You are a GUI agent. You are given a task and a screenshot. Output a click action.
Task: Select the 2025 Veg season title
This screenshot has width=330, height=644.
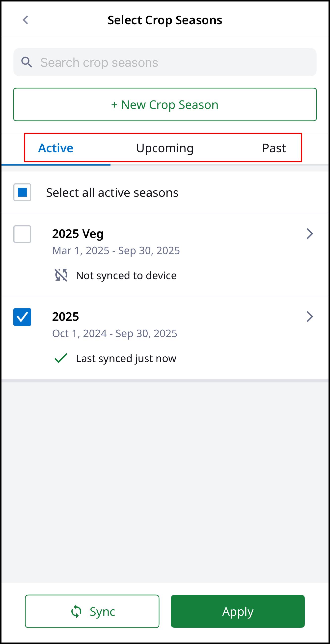click(78, 234)
